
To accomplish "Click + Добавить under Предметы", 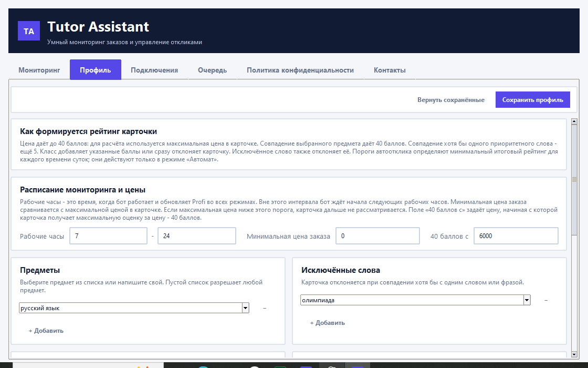I will [46, 331].
